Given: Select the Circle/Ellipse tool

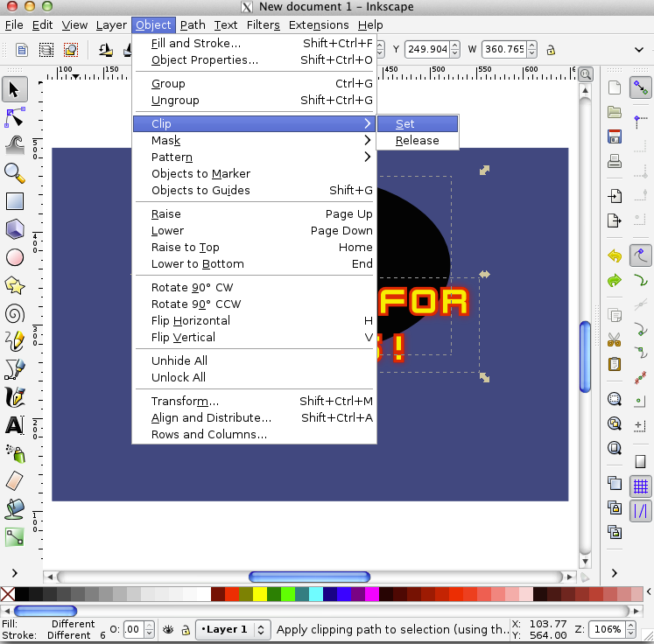Looking at the screenshot, I should pos(15,257).
